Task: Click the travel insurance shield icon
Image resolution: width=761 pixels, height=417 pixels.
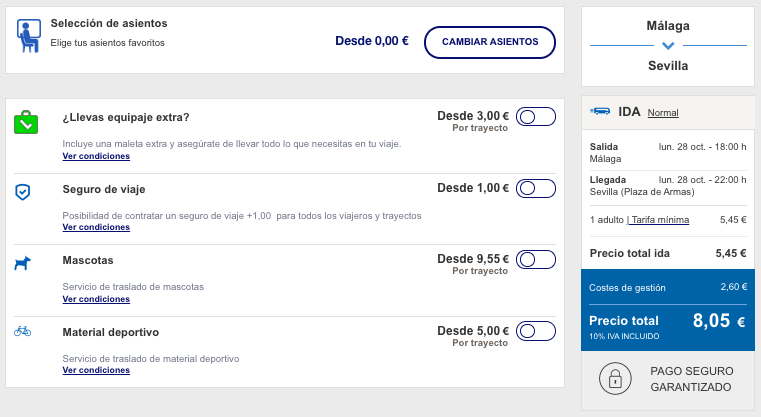Action: pyautogui.click(x=23, y=192)
